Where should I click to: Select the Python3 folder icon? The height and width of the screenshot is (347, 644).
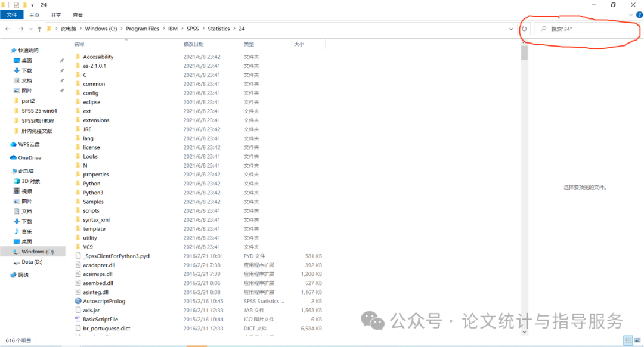78,192
